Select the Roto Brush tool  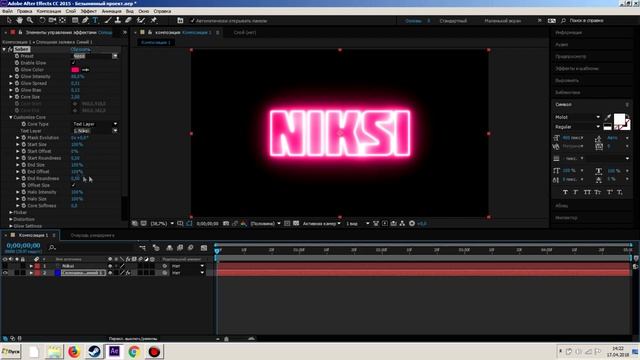click(141, 20)
